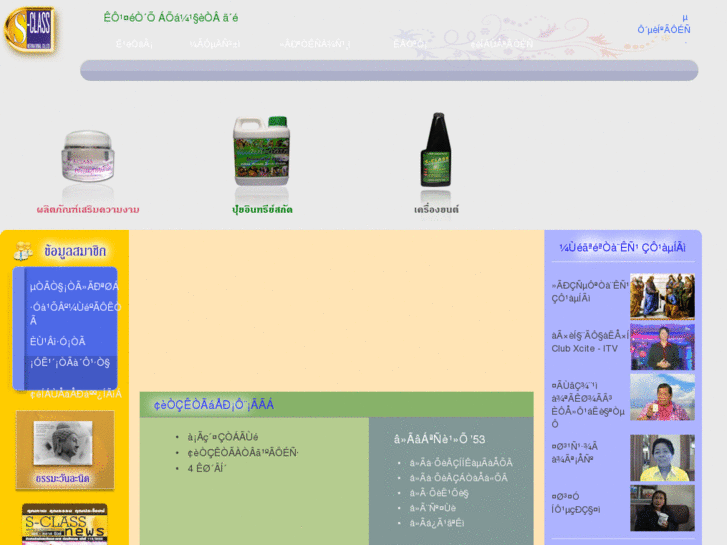This screenshot has width=727, height=545.
Task: Open the fourth item in the top navigation bar
Action: click(410, 44)
